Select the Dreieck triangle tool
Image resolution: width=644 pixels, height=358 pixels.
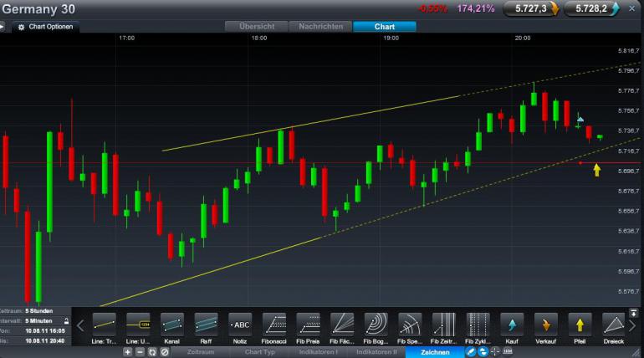pyautogui.click(x=614, y=325)
